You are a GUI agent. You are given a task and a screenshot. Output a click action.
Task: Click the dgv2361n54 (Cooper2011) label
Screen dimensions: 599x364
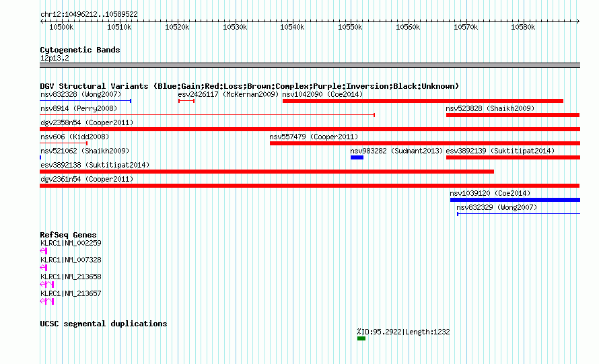(x=87, y=179)
